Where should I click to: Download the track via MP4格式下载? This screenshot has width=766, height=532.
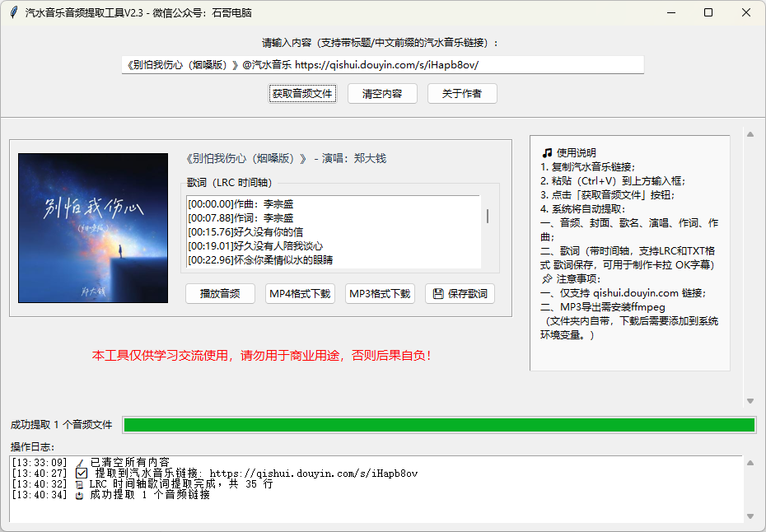point(300,294)
